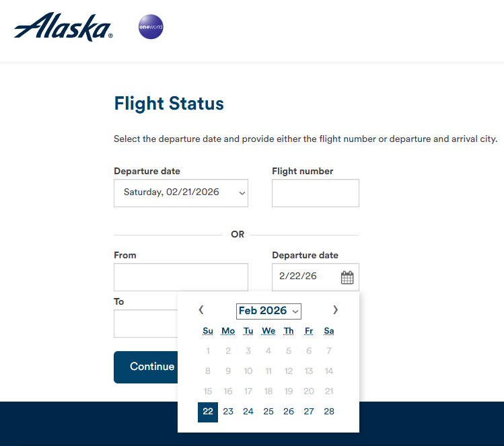
Task: Choose February 26 in the calendar
Action: (x=289, y=412)
